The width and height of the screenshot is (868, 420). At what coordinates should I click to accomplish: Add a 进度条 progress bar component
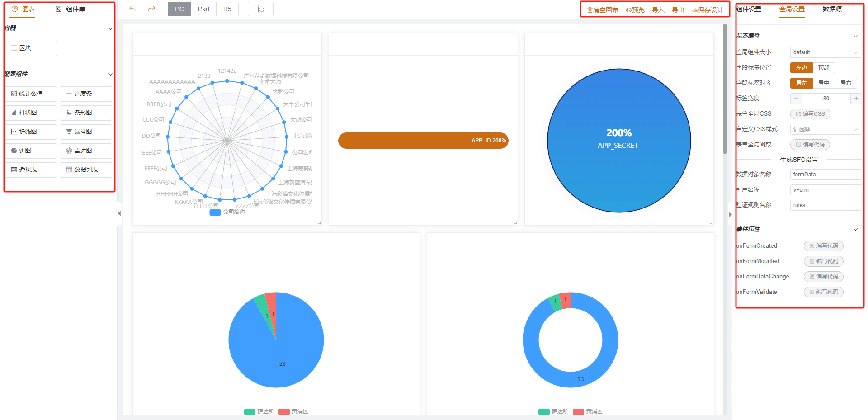[86, 94]
